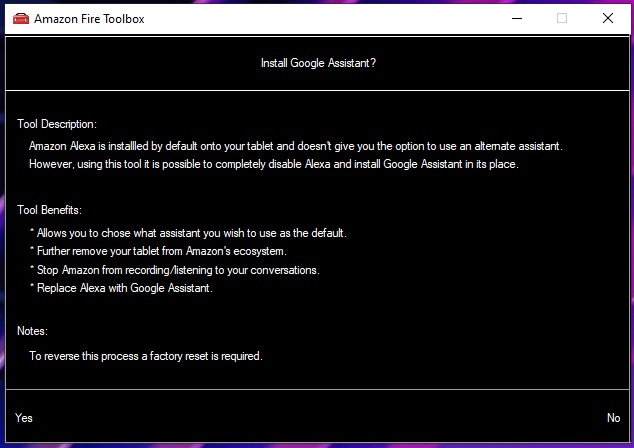The width and height of the screenshot is (634, 448).
Task: Select the Tool Benefits label
Action: pos(49,210)
